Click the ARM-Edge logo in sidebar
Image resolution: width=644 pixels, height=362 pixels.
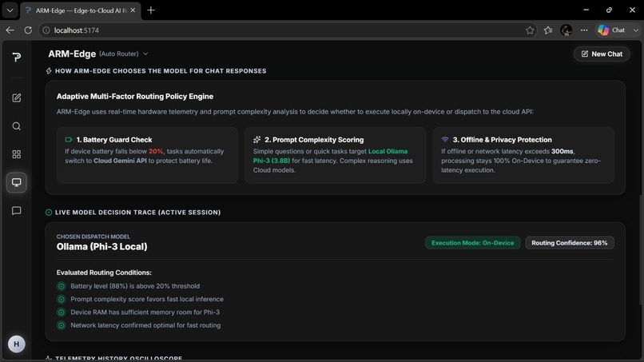click(x=17, y=57)
